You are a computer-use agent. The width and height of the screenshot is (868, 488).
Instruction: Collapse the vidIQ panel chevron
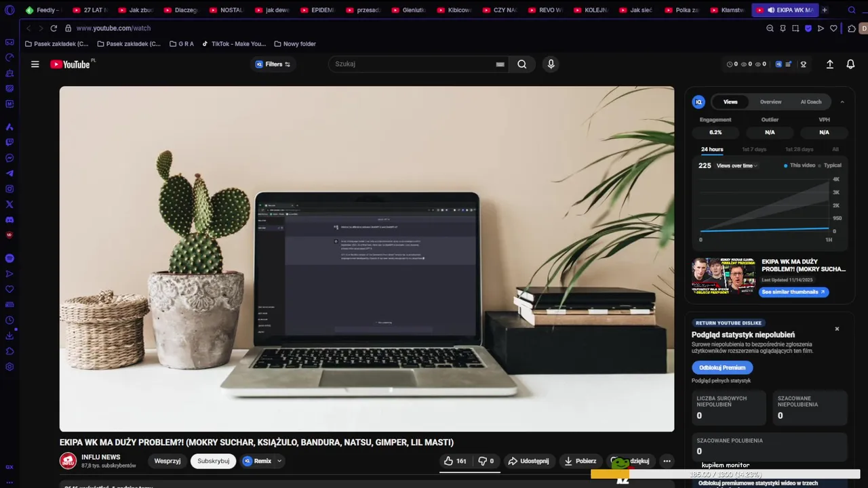[x=842, y=102]
